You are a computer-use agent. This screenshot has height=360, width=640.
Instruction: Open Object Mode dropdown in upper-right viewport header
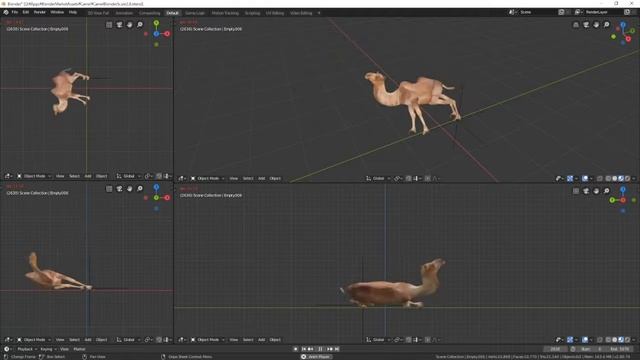208,178
